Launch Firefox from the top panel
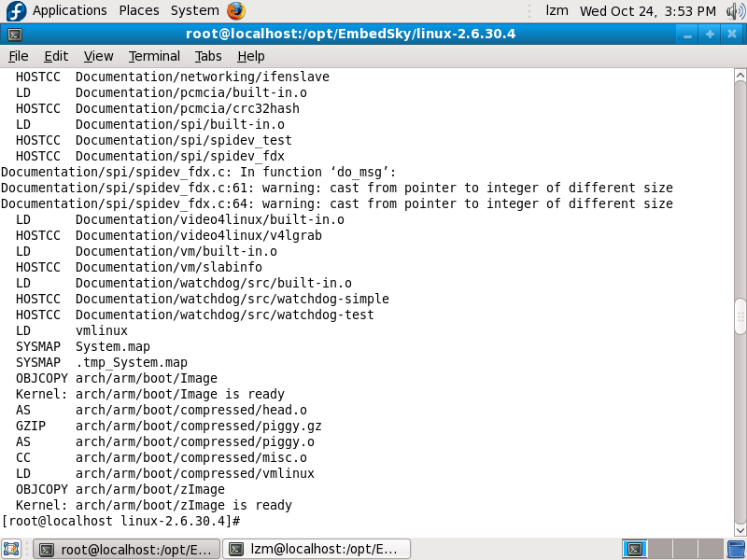The height and width of the screenshot is (560, 747). pyautogui.click(x=236, y=11)
